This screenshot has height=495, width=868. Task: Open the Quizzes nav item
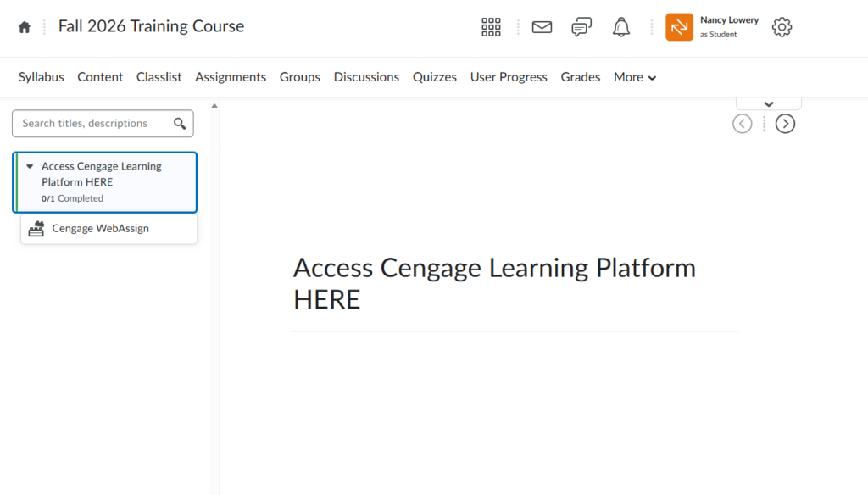click(x=435, y=77)
